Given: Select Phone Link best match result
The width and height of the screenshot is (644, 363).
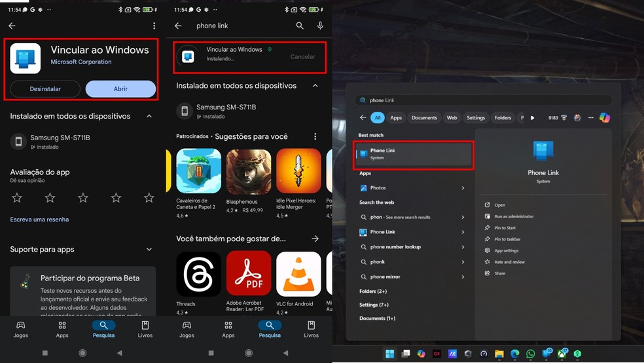Looking at the screenshot, I should tap(413, 154).
